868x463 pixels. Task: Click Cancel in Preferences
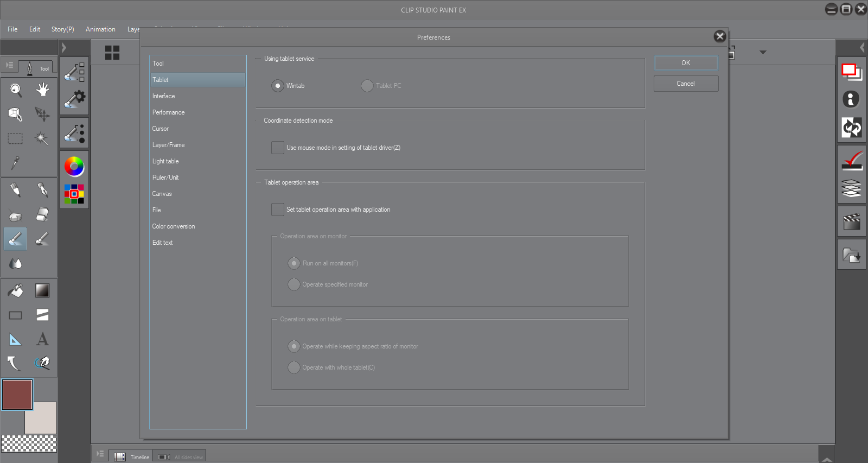tap(686, 84)
